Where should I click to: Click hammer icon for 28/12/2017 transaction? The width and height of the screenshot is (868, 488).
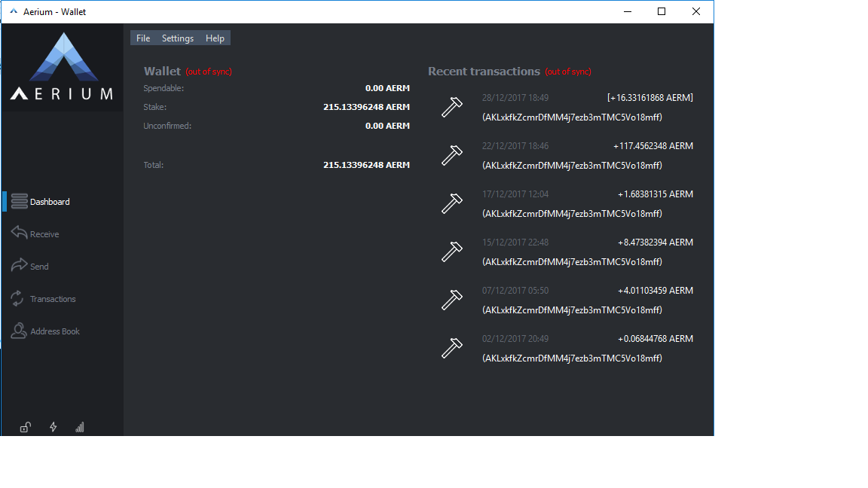click(x=452, y=108)
